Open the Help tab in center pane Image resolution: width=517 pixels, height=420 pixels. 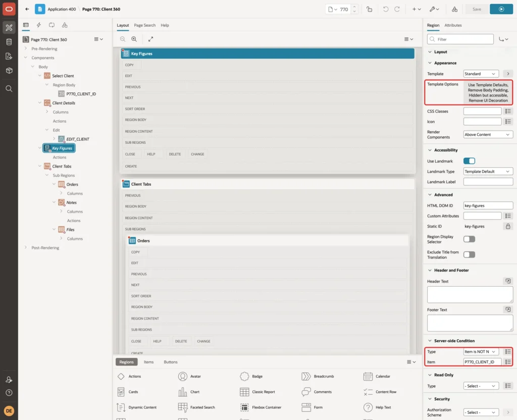tap(165, 25)
